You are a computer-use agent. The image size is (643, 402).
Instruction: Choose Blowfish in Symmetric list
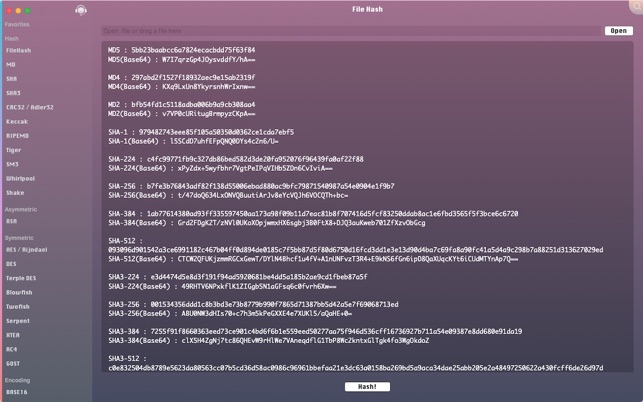click(x=19, y=293)
